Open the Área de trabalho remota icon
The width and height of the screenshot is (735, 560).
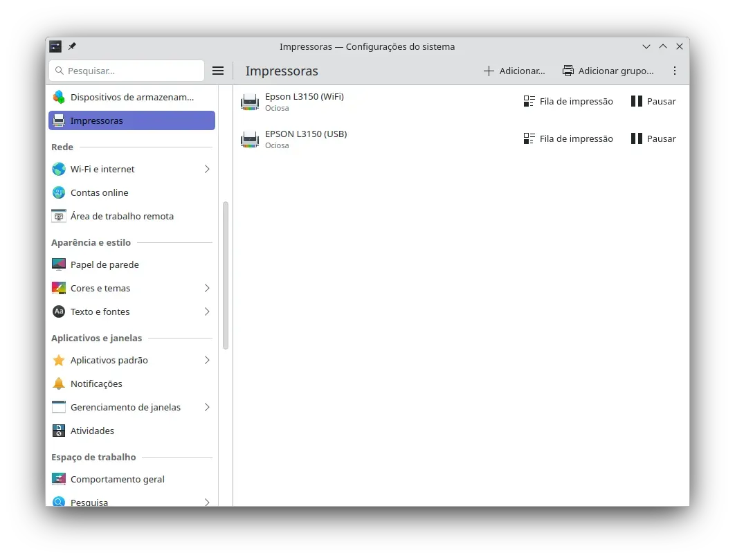click(59, 216)
